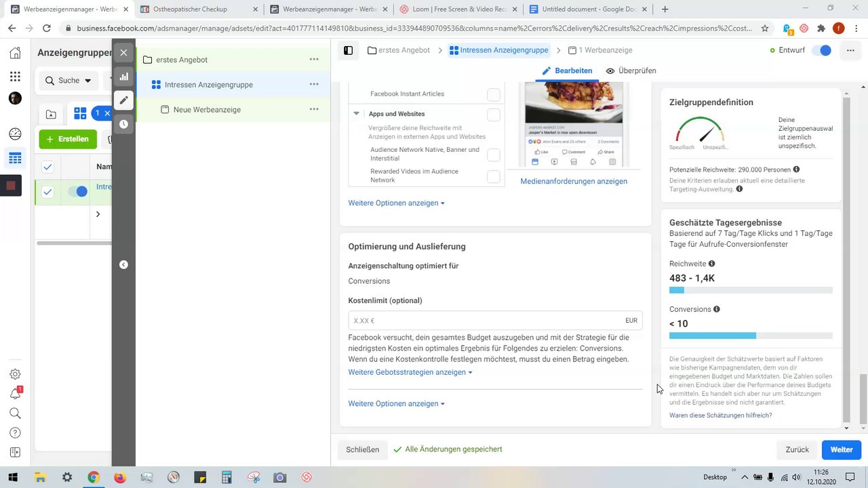This screenshot has width=868, height=488.
Task: Open the Chrome extensions puzzle icon
Action: (821, 28)
